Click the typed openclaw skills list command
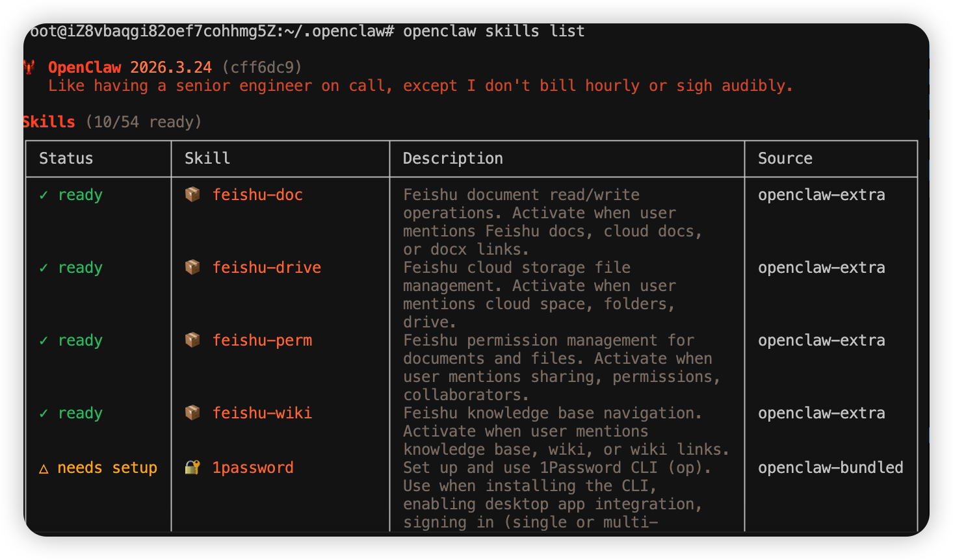Viewport: 953px width, 560px height. click(493, 31)
